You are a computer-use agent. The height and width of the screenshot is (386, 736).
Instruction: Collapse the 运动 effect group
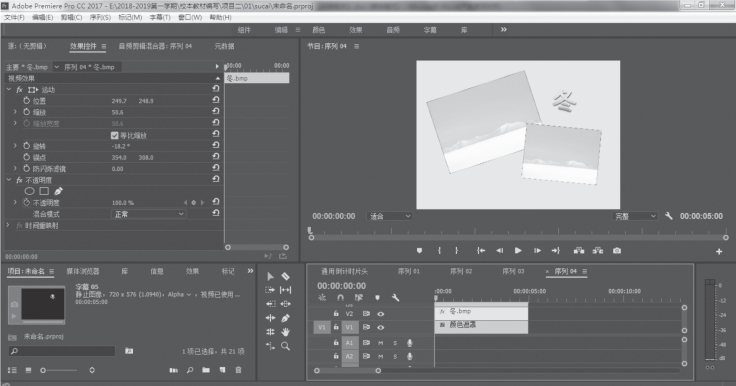coord(8,89)
